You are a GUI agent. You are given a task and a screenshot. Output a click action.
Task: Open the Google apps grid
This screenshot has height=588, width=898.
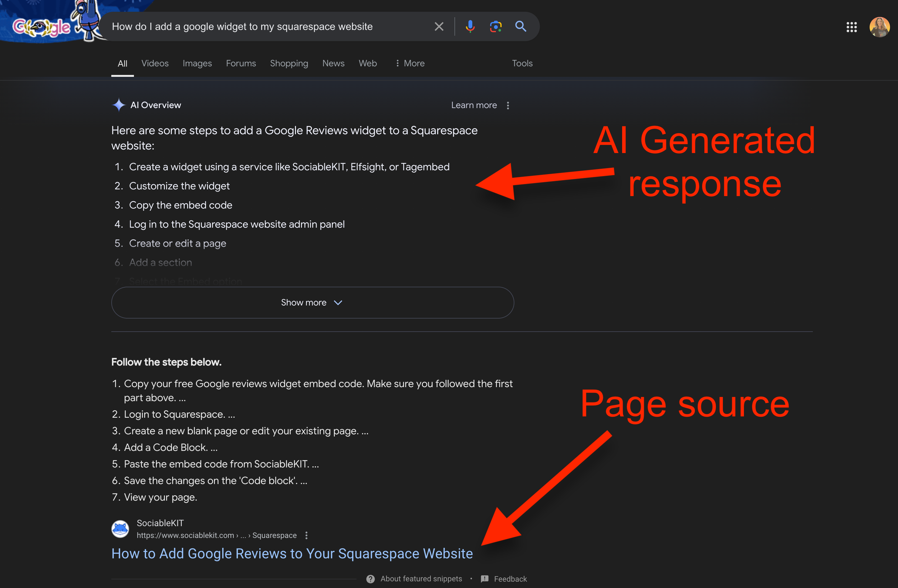852,27
